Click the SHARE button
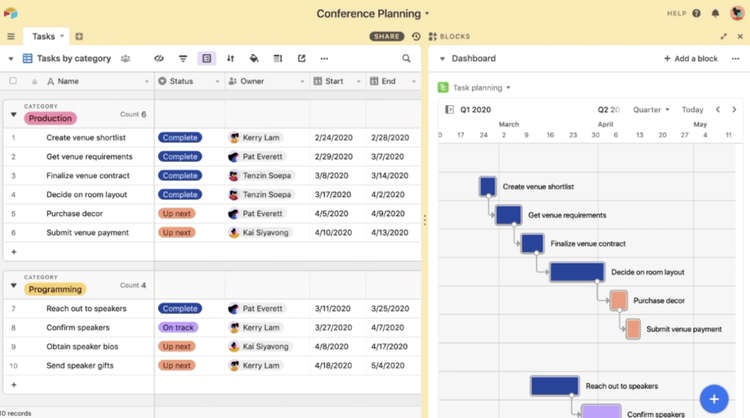The width and height of the screenshot is (750, 418). coord(387,36)
